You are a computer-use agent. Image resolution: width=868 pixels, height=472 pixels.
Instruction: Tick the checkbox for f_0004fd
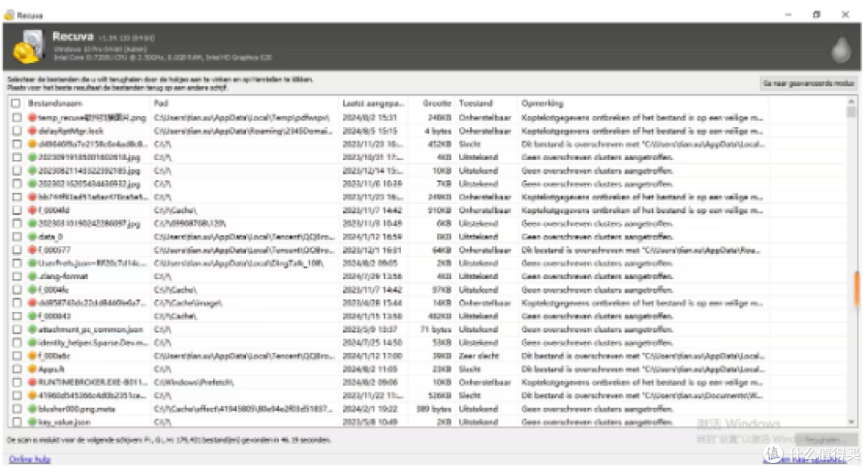[x=17, y=210]
